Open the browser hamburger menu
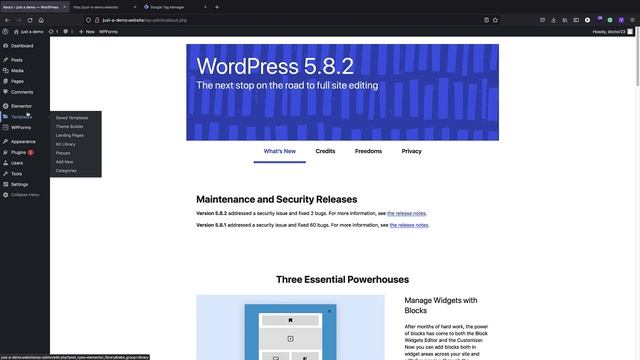The image size is (640, 360). (632, 20)
